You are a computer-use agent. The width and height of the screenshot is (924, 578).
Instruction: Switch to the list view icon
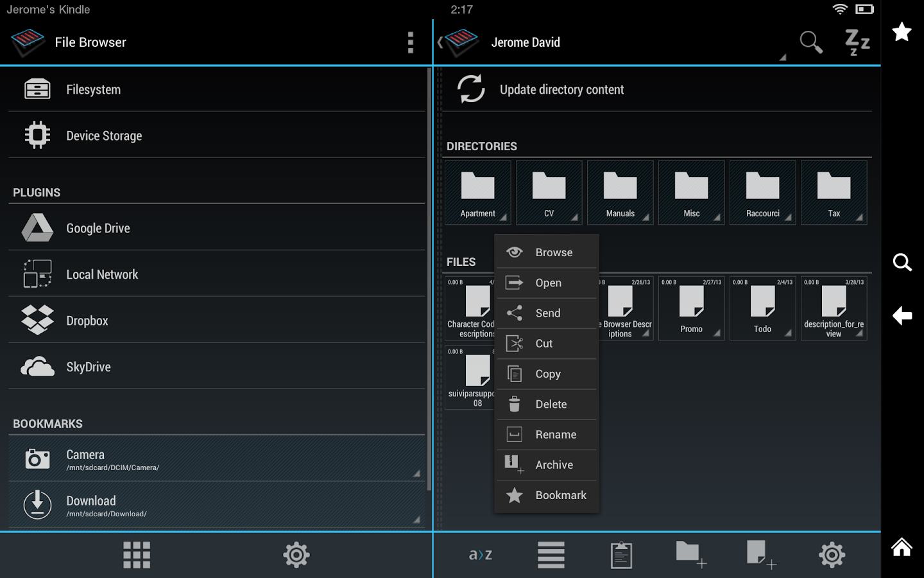click(551, 555)
